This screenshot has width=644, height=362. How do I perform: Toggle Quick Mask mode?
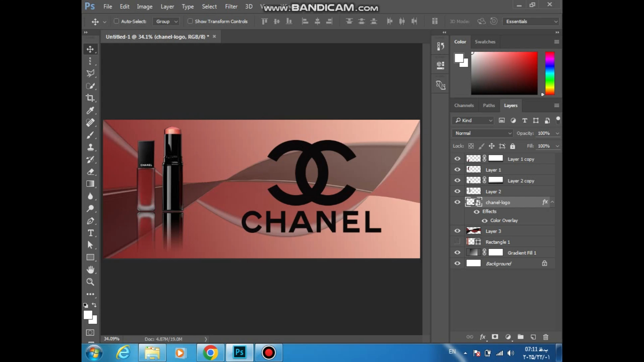pos(90,333)
